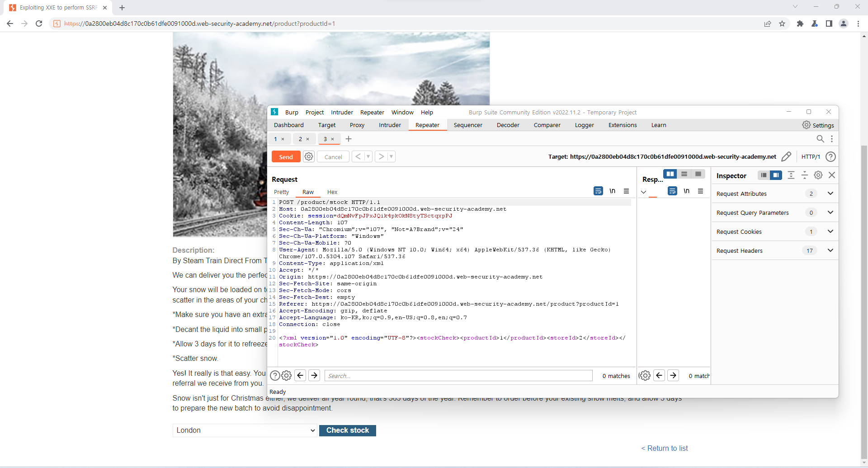Open request editor hamburger menu
868x468 pixels.
click(626, 191)
